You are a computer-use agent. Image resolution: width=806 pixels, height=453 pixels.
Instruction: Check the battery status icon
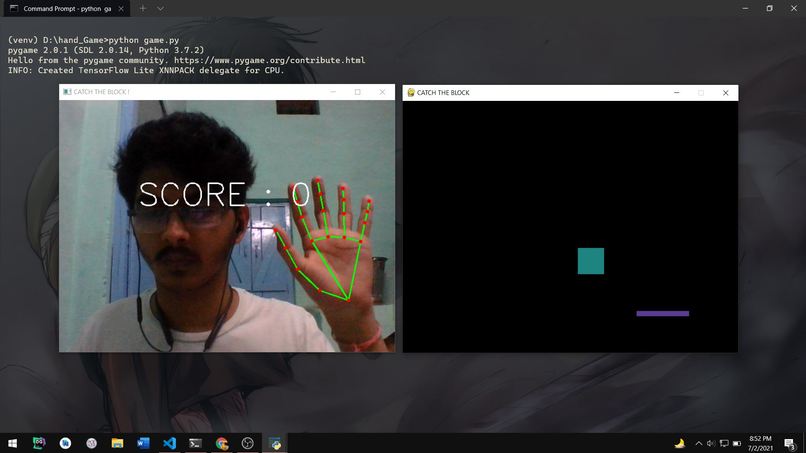pyautogui.click(x=737, y=443)
